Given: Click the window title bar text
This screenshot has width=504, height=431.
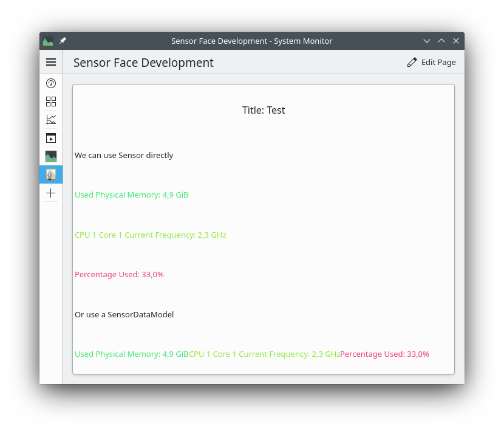Looking at the screenshot, I should coord(251,41).
